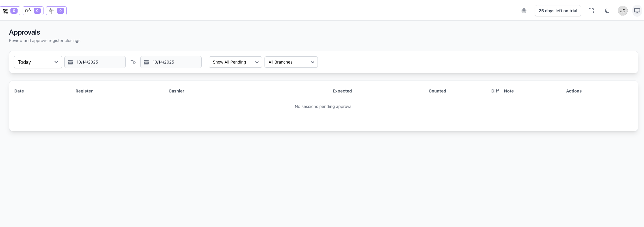This screenshot has height=227, width=644.
Task: Click the incognito hat-and-glasses icon
Action: (524, 11)
